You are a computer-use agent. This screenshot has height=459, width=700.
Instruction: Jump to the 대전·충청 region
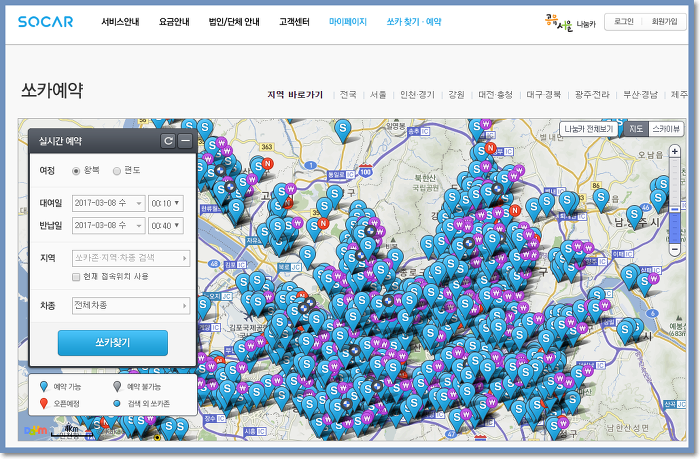496,94
